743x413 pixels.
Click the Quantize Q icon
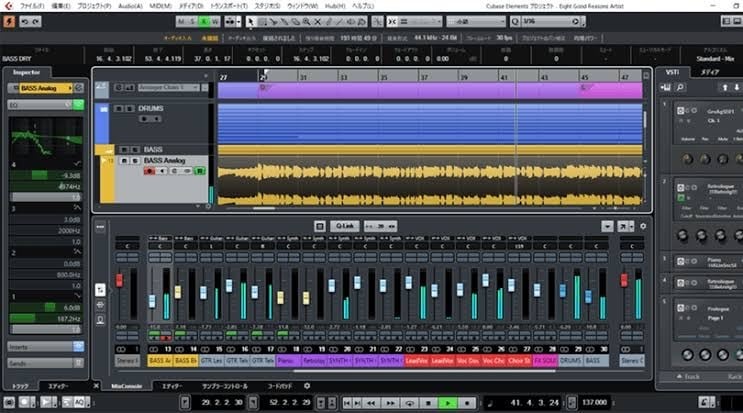click(x=515, y=22)
